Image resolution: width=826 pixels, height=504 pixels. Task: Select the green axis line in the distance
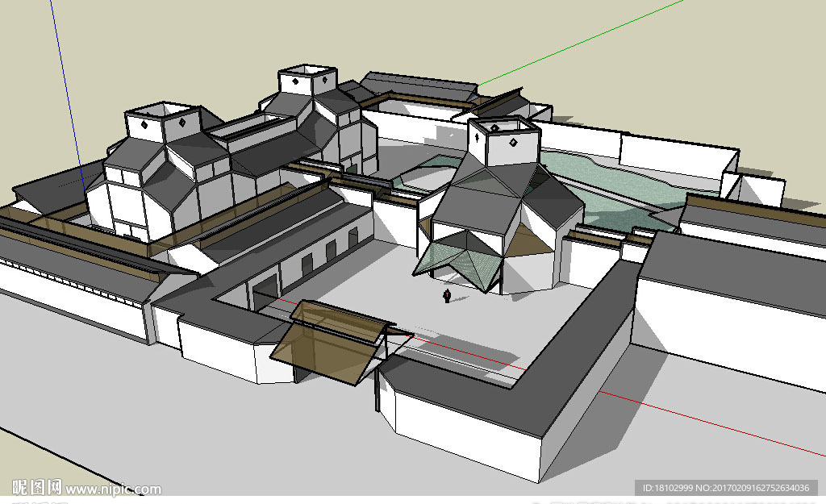[x=581, y=43]
